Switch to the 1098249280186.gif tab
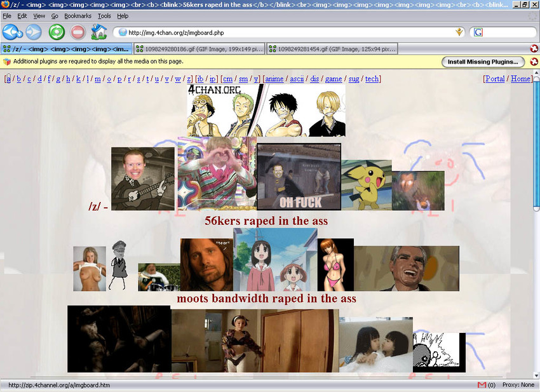 click(199, 49)
